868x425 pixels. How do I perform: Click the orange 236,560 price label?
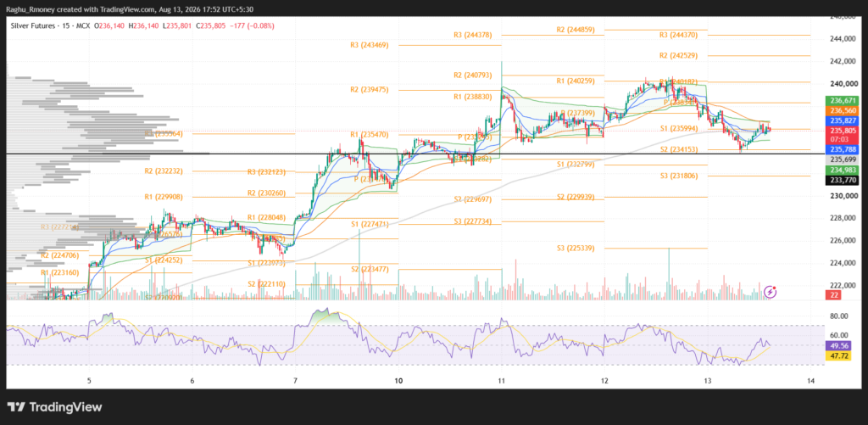[841, 111]
